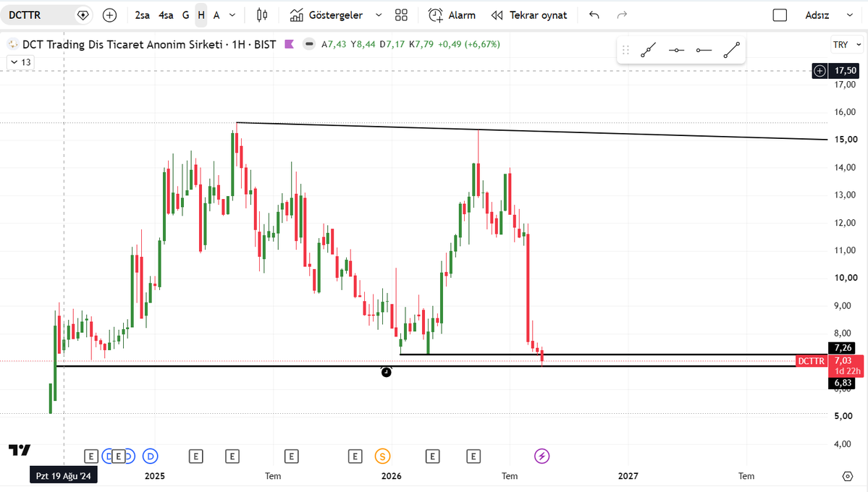Open layout setup square icon
The image size is (868, 492).
(x=780, y=15)
